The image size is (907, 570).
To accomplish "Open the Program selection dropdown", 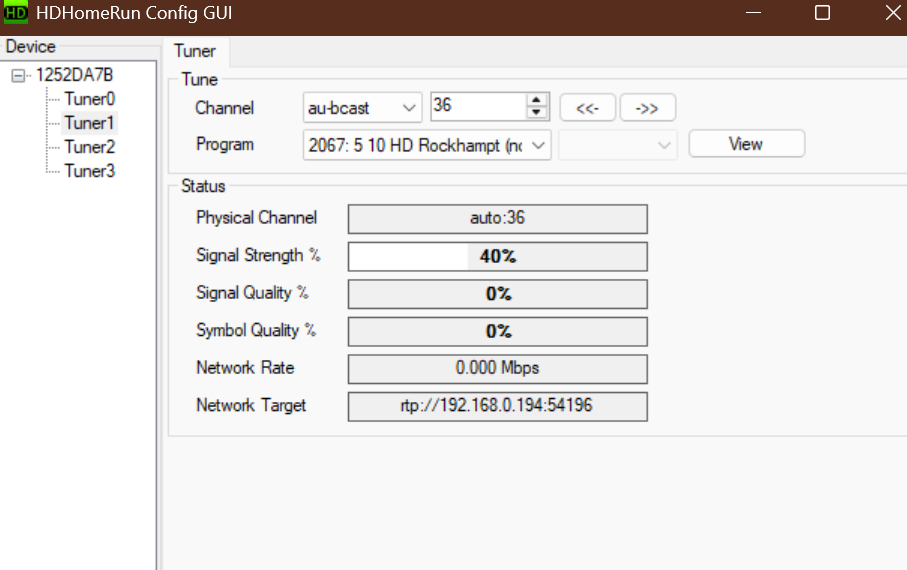I will pyautogui.click(x=427, y=145).
